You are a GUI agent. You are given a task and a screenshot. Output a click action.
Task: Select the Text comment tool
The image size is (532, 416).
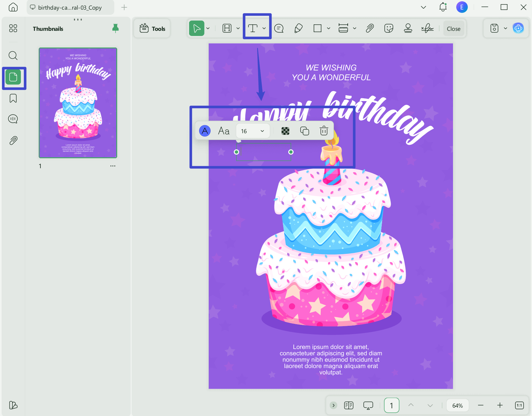[x=253, y=29]
